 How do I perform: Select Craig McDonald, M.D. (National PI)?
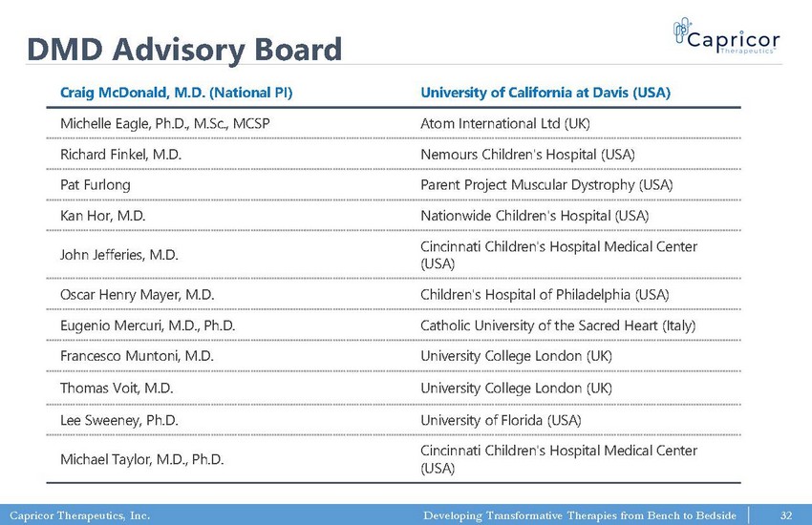(x=176, y=93)
